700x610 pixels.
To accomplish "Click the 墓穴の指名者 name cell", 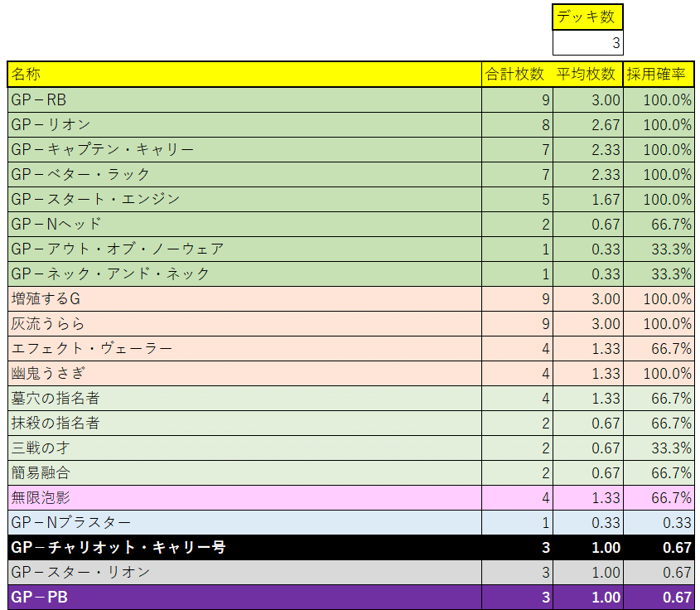I will coord(244,399).
